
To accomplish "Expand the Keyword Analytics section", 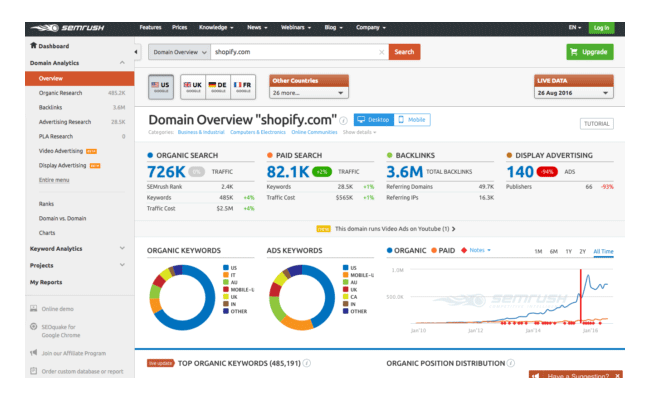I will (122, 248).
